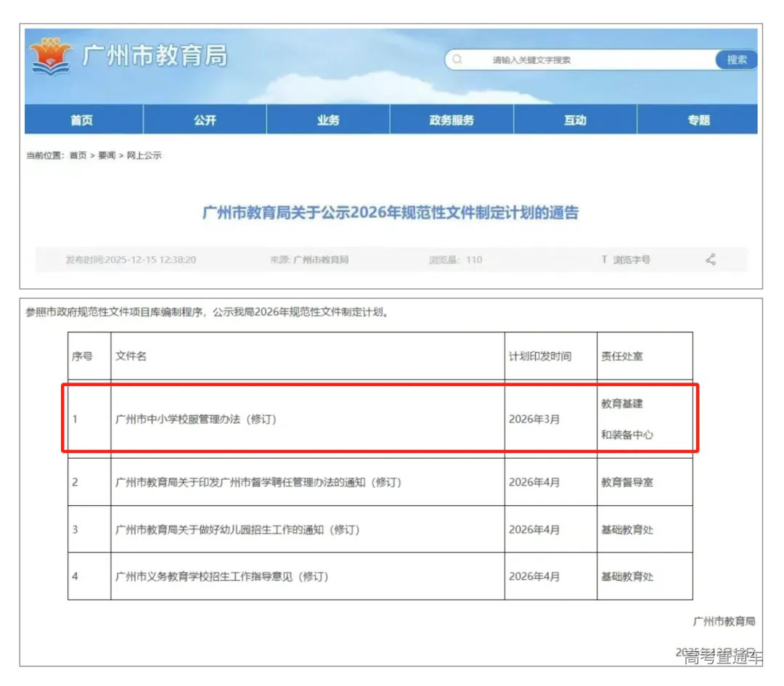The width and height of the screenshot is (784, 686).
Task: Click the search magnifier icon
Action: point(458,60)
